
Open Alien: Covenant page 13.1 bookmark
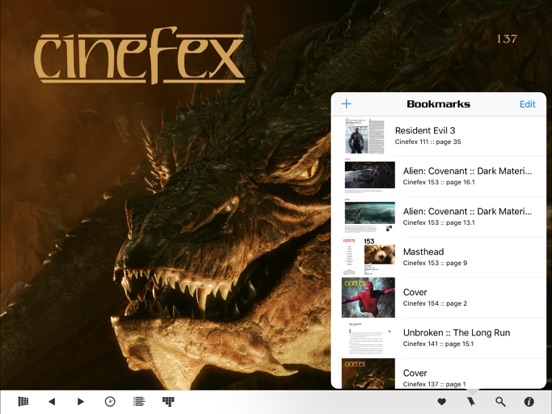click(439, 217)
